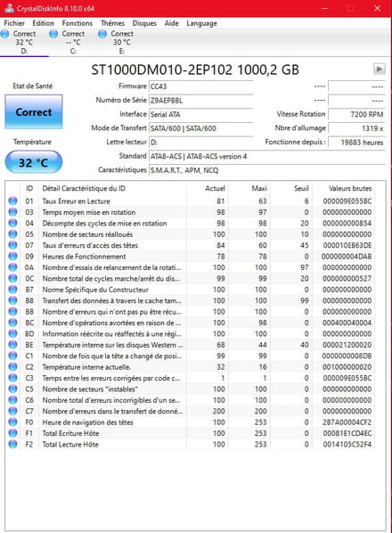Click the rotation speed value 7200 RPM

pyautogui.click(x=356, y=114)
